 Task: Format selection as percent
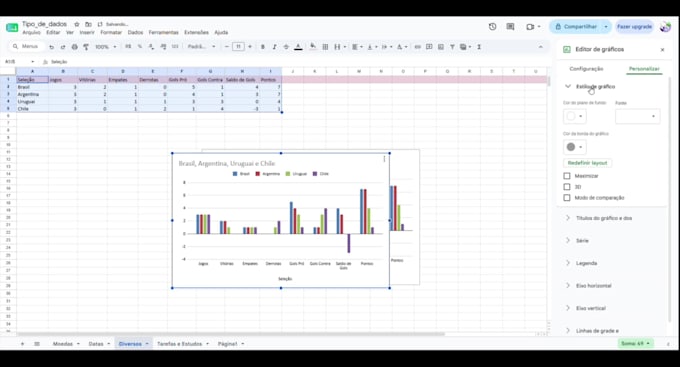140,46
